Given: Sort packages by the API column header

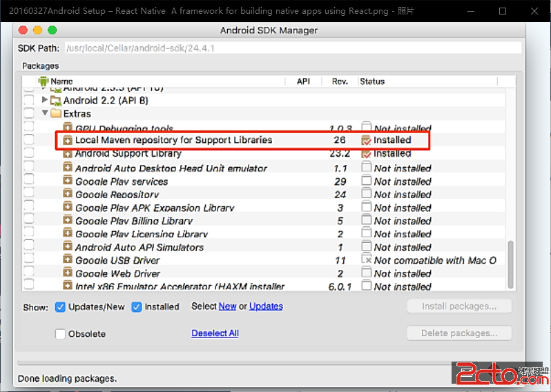Looking at the screenshot, I should point(303,81).
